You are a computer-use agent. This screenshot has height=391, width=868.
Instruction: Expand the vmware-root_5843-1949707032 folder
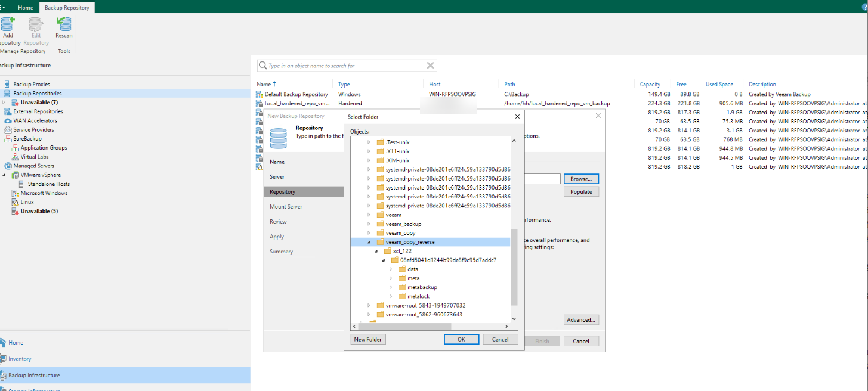[369, 306]
